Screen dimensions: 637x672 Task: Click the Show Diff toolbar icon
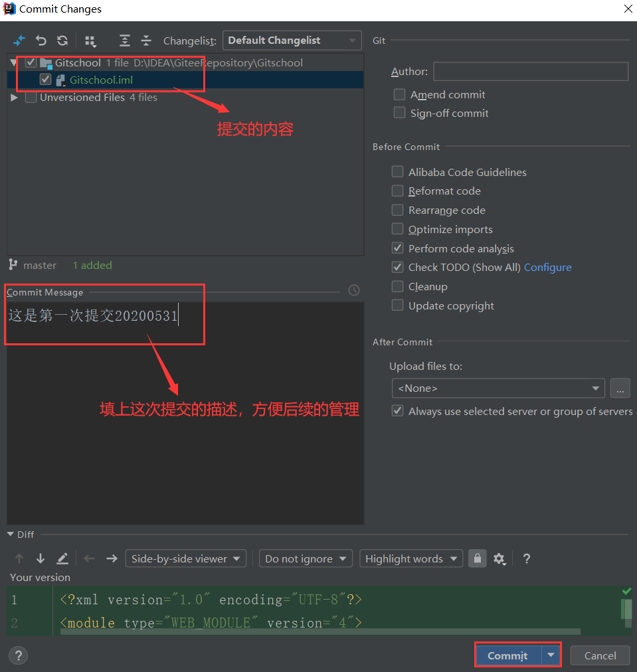click(x=19, y=41)
